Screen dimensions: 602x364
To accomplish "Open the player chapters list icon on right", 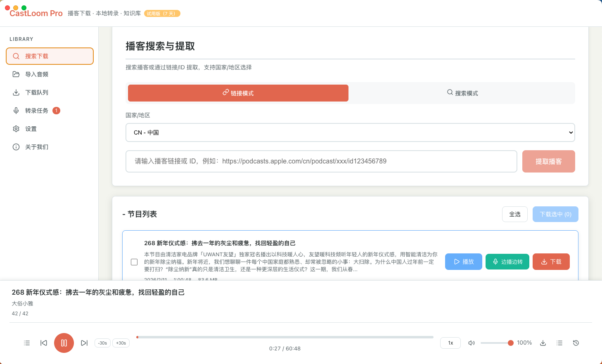I will 559,343.
